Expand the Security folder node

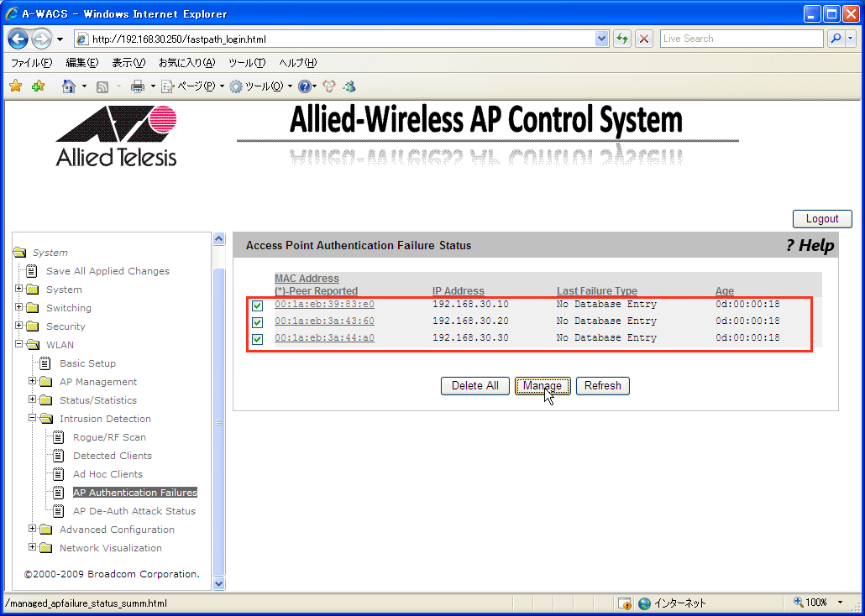tap(18, 326)
